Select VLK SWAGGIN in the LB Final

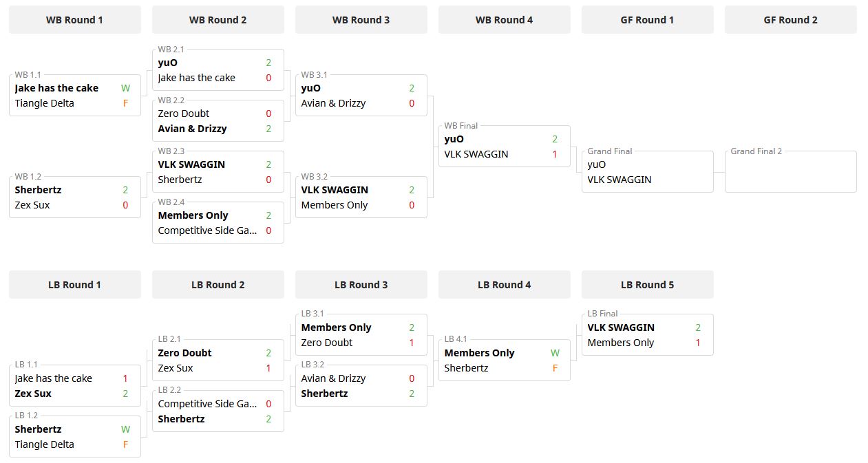click(x=621, y=327)
